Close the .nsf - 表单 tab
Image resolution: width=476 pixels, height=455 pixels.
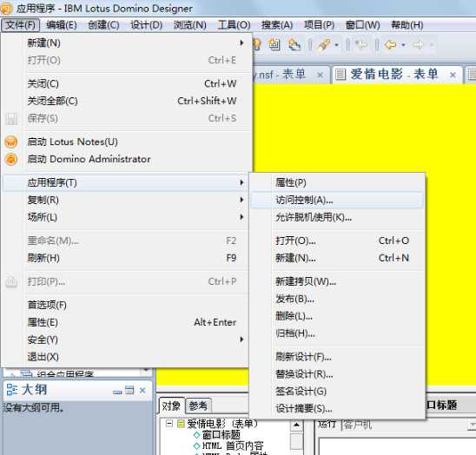pos(320,75)
